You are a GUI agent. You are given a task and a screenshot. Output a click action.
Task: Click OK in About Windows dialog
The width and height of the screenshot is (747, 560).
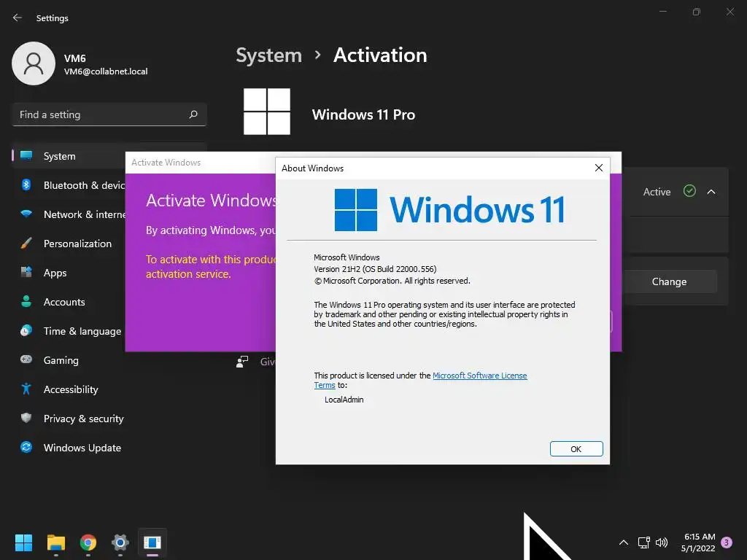pos(576,448)
